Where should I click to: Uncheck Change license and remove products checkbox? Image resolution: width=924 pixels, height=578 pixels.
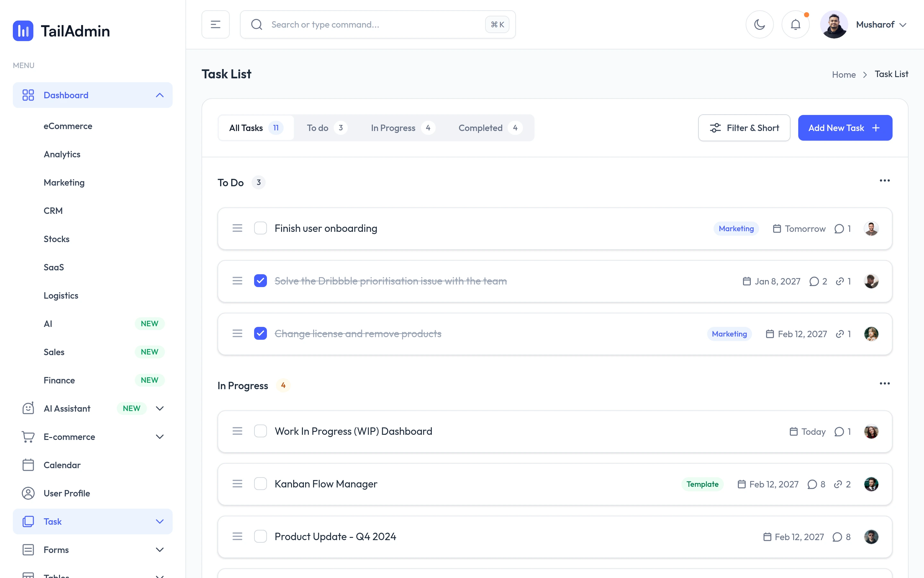coord(261,334)
